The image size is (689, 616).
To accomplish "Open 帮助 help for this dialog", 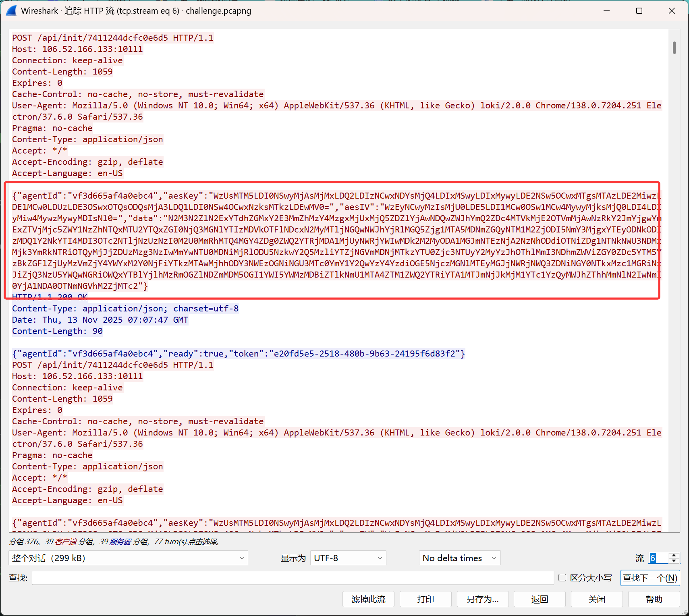I will click(654, 599).
